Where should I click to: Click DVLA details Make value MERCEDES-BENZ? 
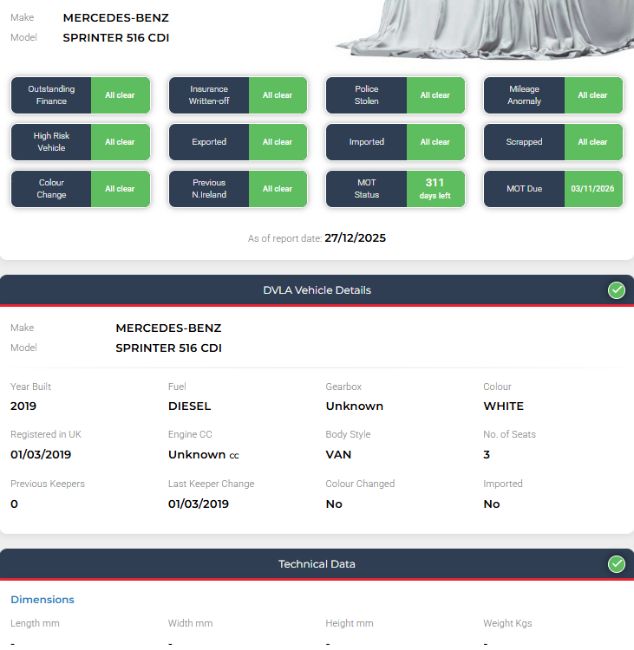[x=168, y=328]
